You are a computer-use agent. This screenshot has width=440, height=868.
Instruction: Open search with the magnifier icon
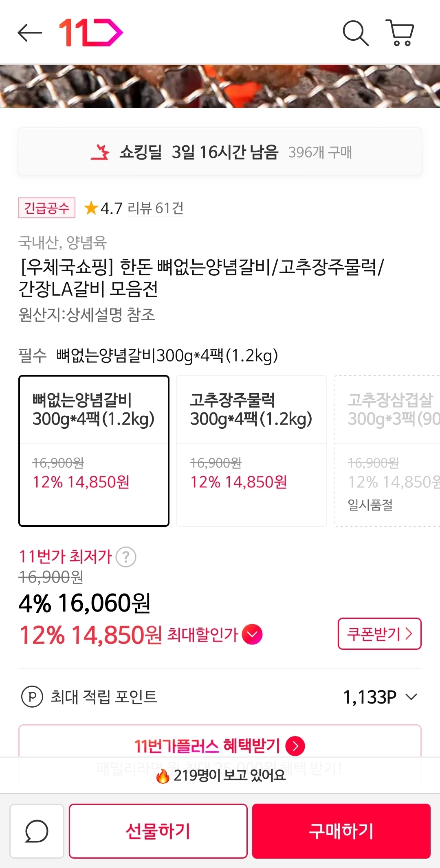tap(355, 33)
